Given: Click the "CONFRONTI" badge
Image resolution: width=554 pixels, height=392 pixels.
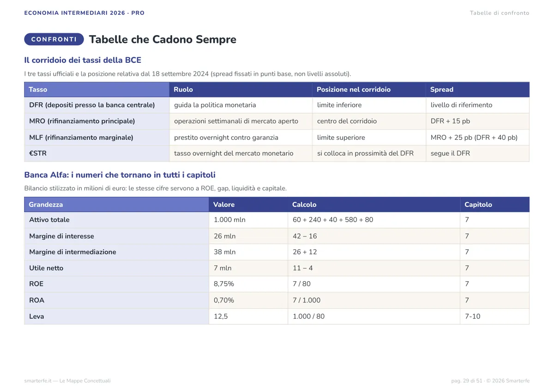Looking at the screenshot, I should [x=54, y=39].
